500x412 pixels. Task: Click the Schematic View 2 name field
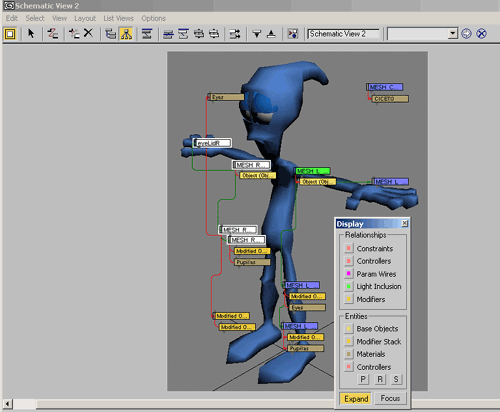pyautogui.click(x=343, y=34)
